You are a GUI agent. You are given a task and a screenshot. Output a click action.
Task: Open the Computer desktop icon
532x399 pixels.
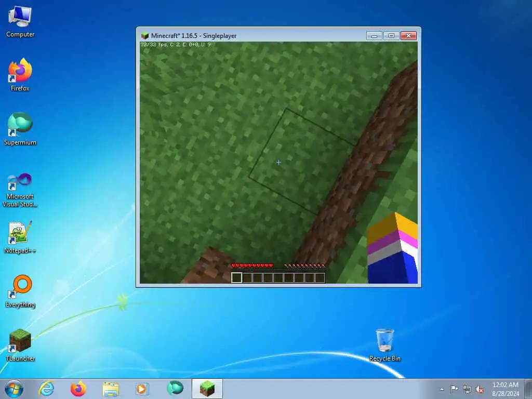(20, 22)
